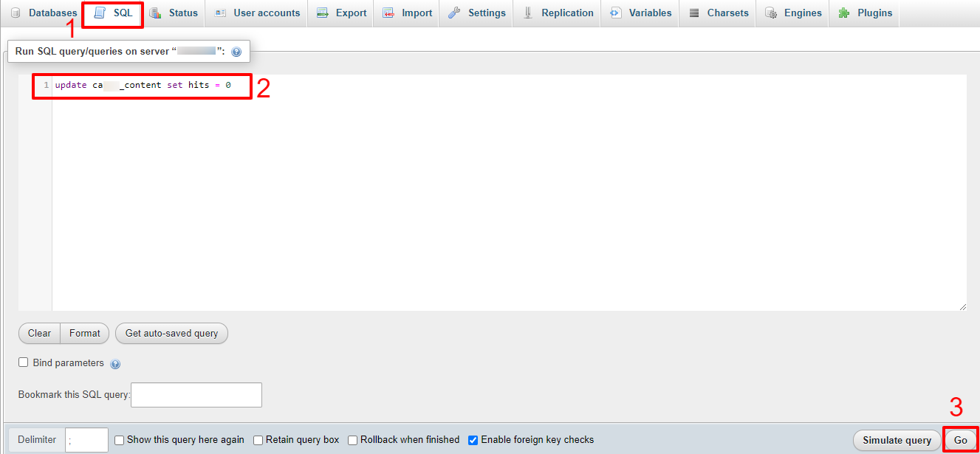Image resolution: width=980 pixels, height=454 pixels.
Task: Click the Format button
Action: click(85, 334)
